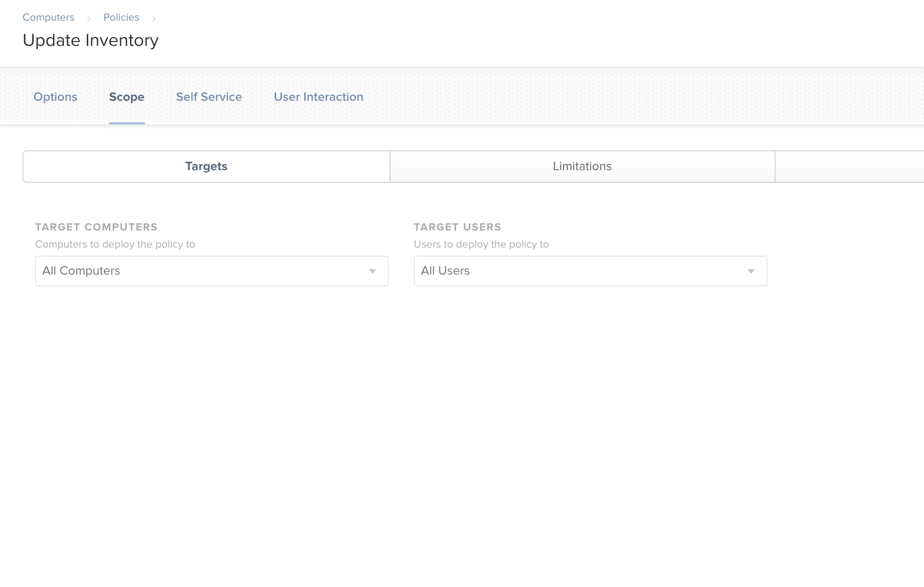Image resolution: width=924 pixels, height=587 pixels.
Task: Select the Targets segment
Action: (206, 167)
